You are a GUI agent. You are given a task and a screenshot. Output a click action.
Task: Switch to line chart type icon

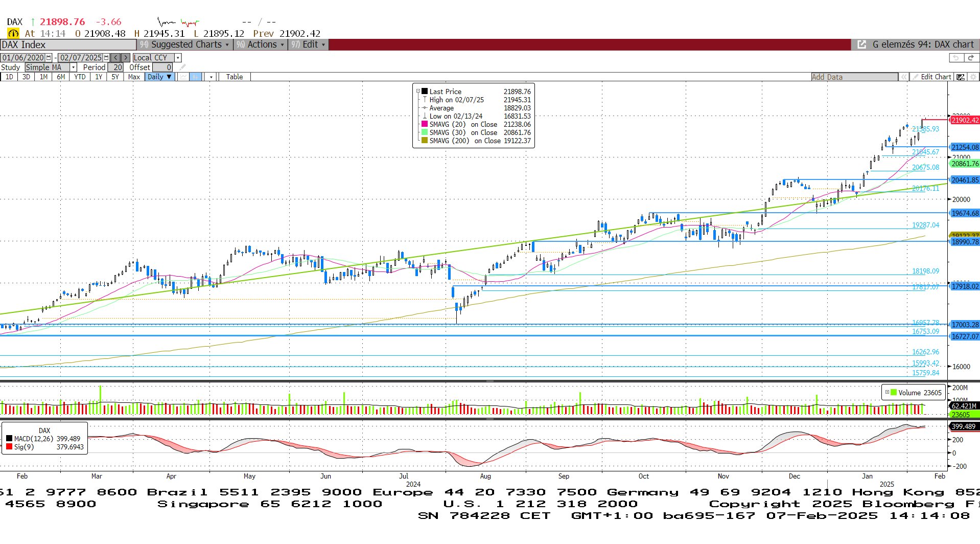click(x=183, y=77)
